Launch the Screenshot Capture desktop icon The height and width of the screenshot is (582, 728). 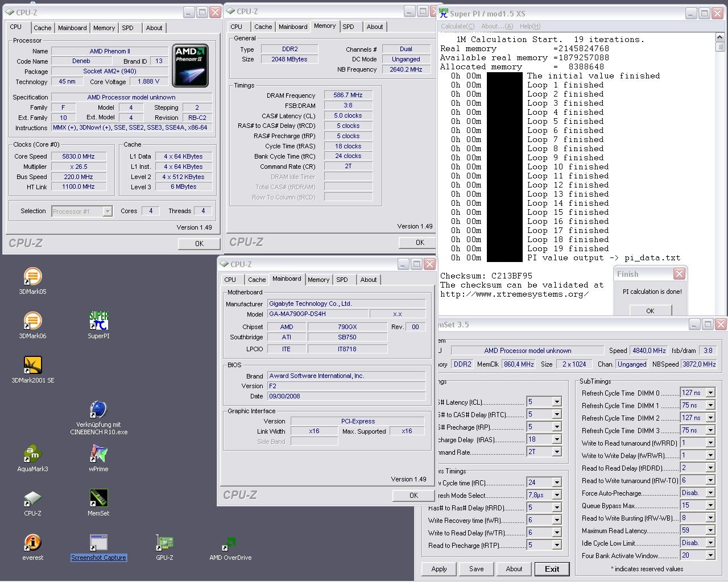[98, 547]
